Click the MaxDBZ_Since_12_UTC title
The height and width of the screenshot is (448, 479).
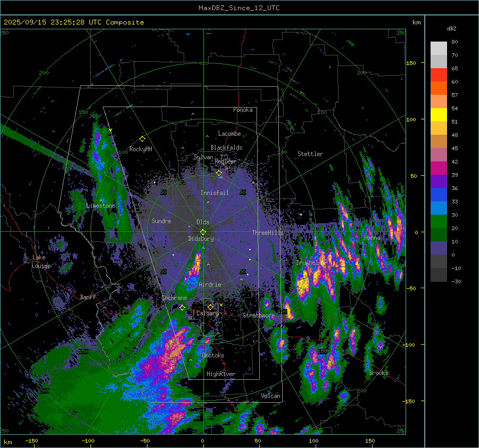tap(239, 8)
